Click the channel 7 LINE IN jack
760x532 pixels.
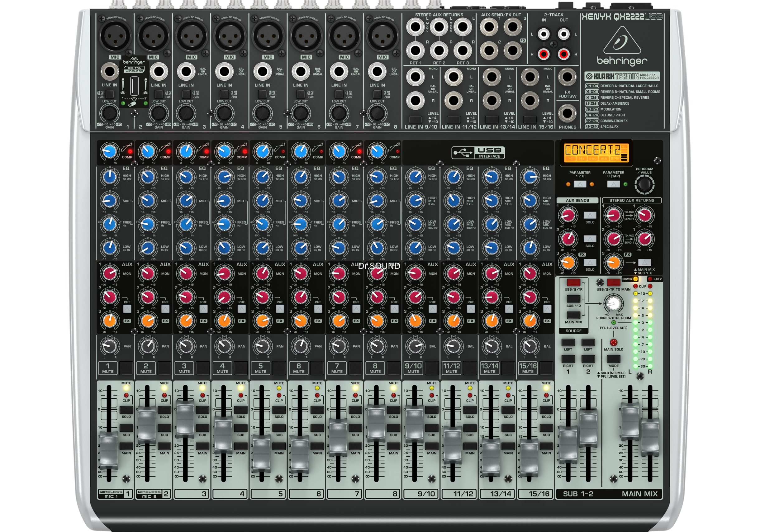point(339,71)
